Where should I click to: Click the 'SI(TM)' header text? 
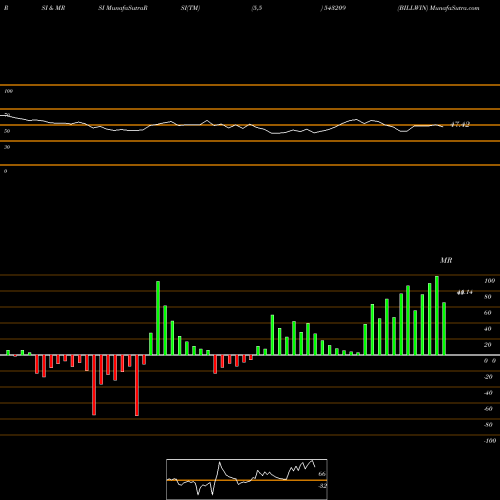[190, 8]
